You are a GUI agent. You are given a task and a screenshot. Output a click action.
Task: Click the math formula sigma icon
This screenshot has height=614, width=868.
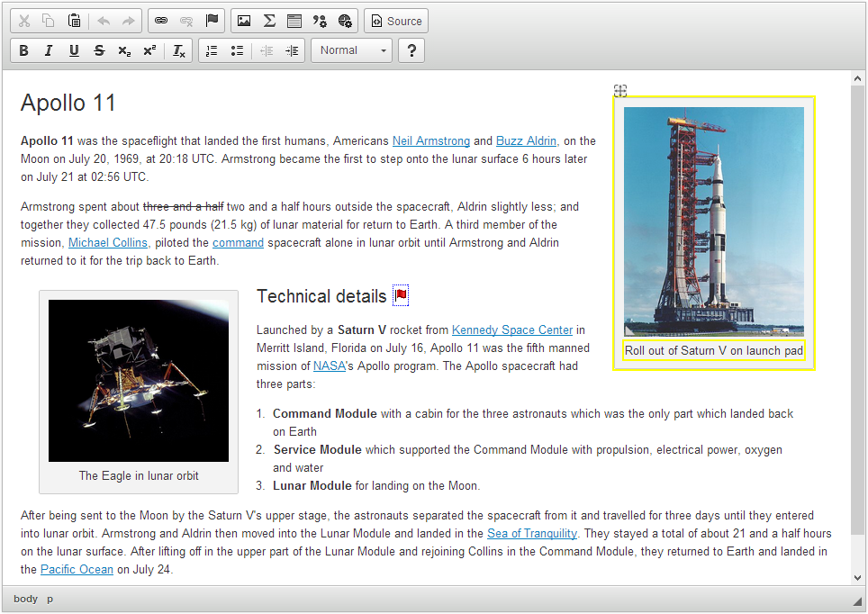(269, 21)
